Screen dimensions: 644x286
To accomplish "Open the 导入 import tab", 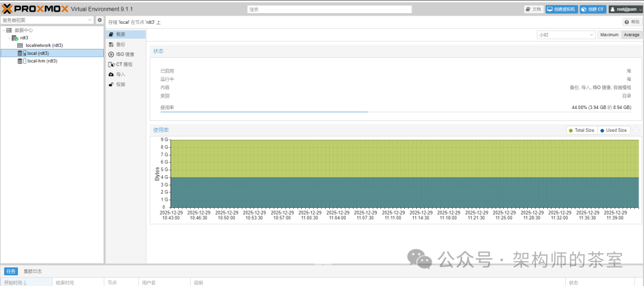I will click(125, 74).
